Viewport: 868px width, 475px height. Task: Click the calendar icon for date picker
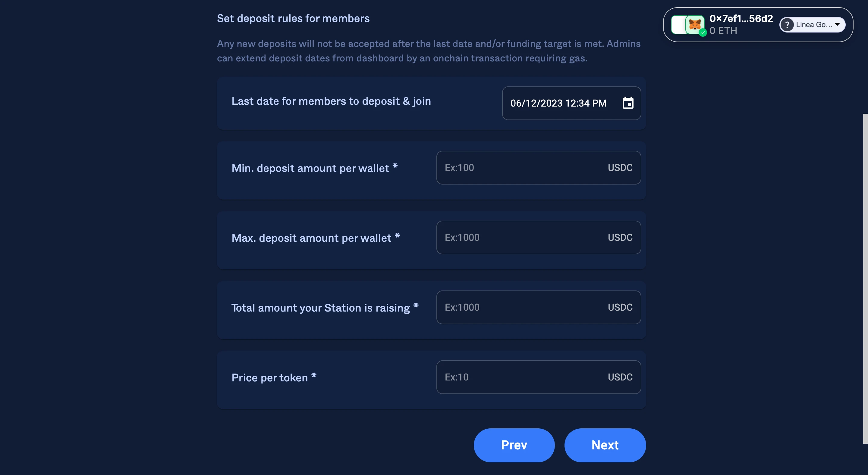click(627, 103)
